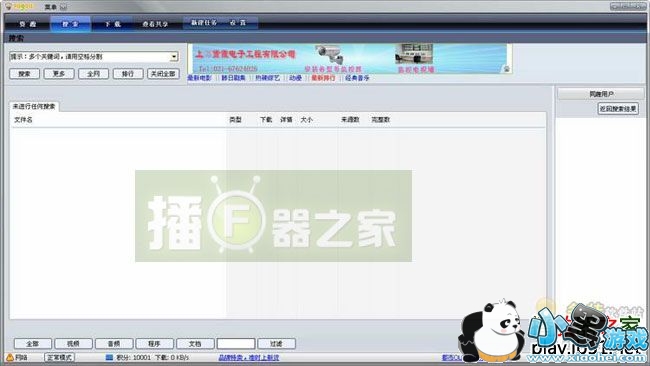Click the small icon at banner corner
The image size is (650, 366).
click(x=507, y=69)
